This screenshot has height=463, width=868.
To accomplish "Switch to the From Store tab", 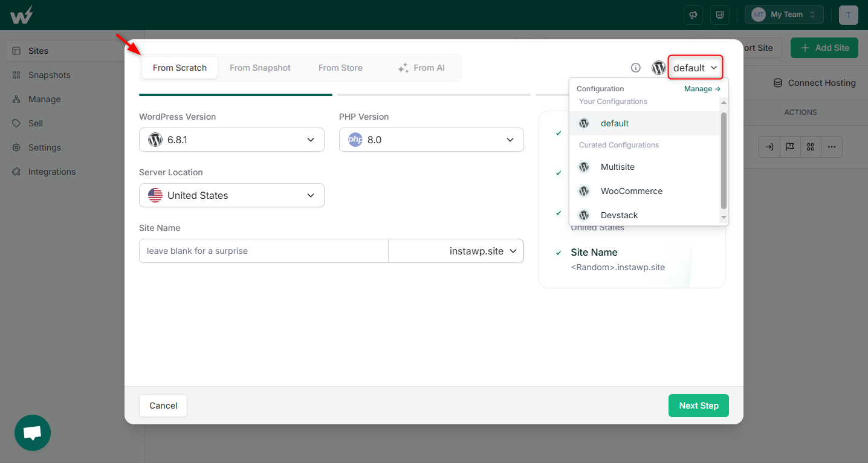I will (340, 68).
